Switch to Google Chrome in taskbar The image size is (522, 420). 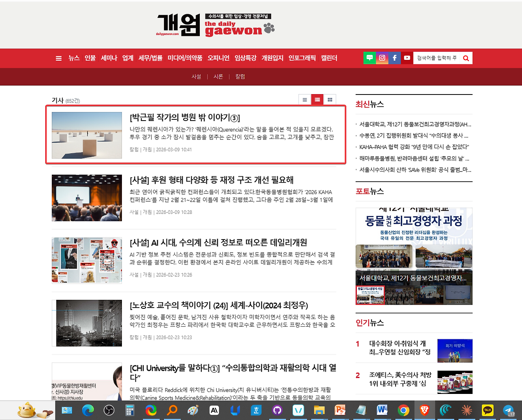click(x=403, y=410)
